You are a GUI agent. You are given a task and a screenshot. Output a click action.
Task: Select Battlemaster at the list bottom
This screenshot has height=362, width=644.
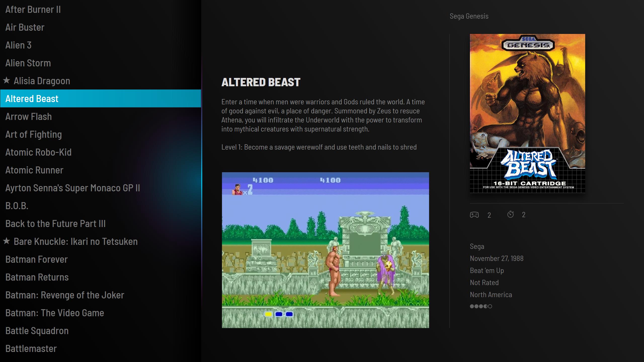click(31, 349)
